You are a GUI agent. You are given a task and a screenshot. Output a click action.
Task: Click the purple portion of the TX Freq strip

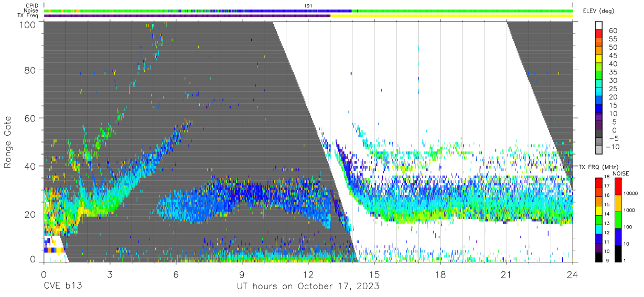point(187,16)
